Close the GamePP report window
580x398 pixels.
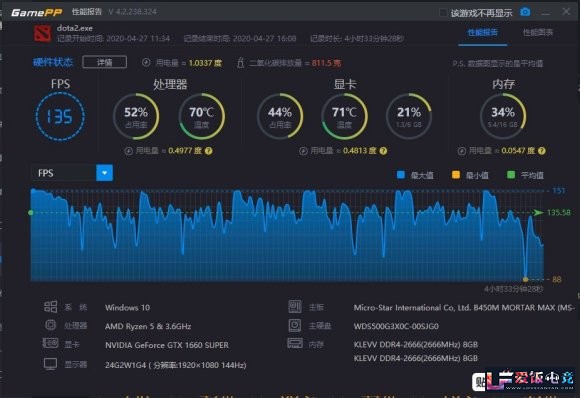coord(566,11)
